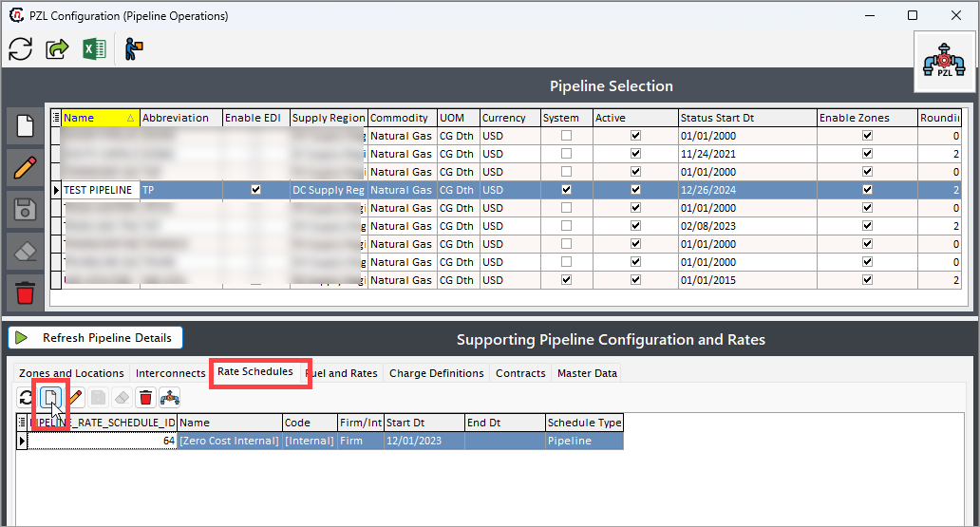Click the refresh icon in the top toolbar
980x527 pixels.
coord(21,48)
